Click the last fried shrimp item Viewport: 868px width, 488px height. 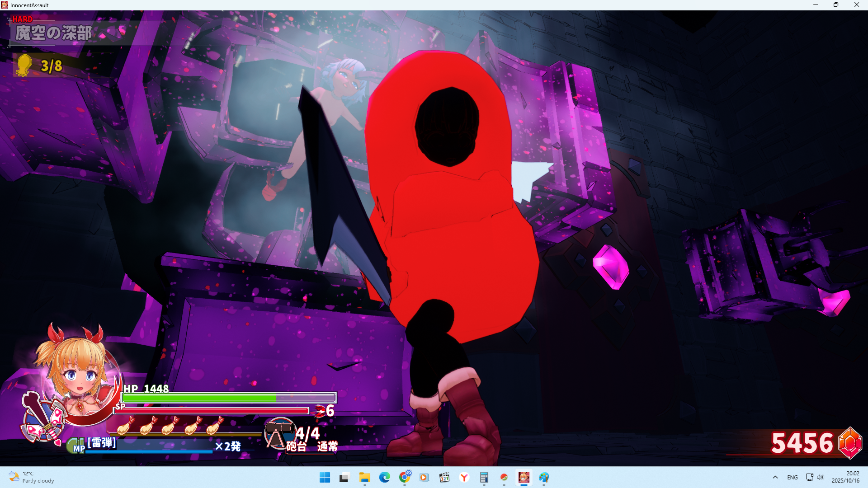point(215,426)
